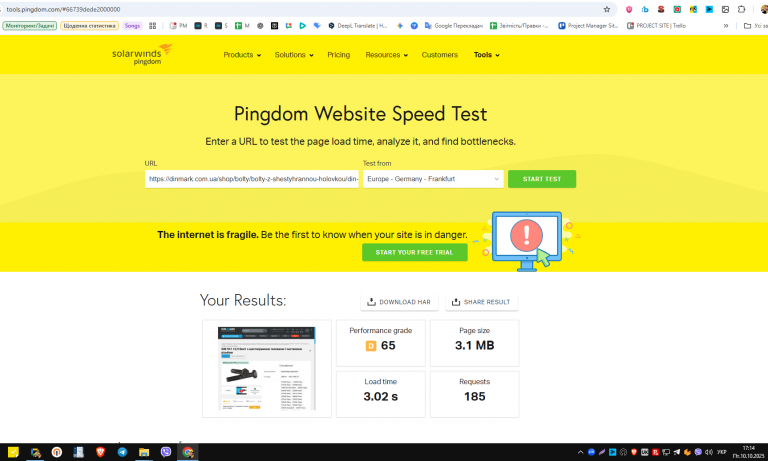This screenshot has height=461, width=768.
Task: Click the DOWNLOAD HAR button
Action: [x=399, y=302]
